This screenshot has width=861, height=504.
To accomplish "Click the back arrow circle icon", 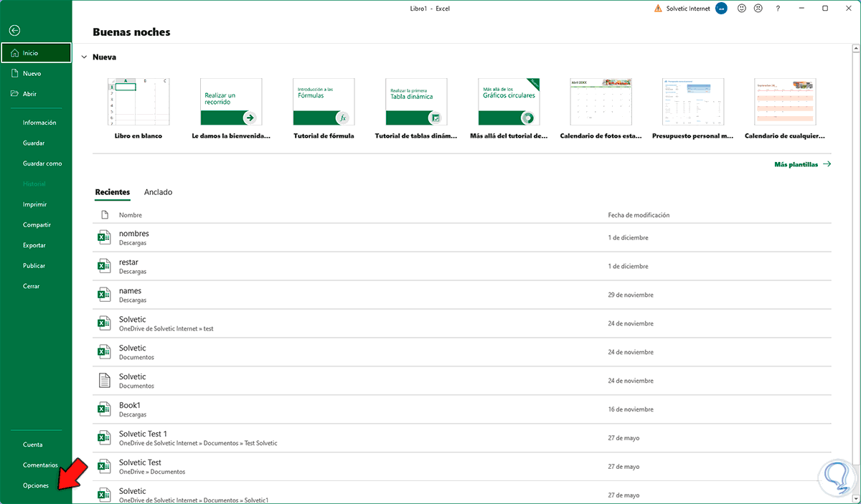I will pos(14,31).
